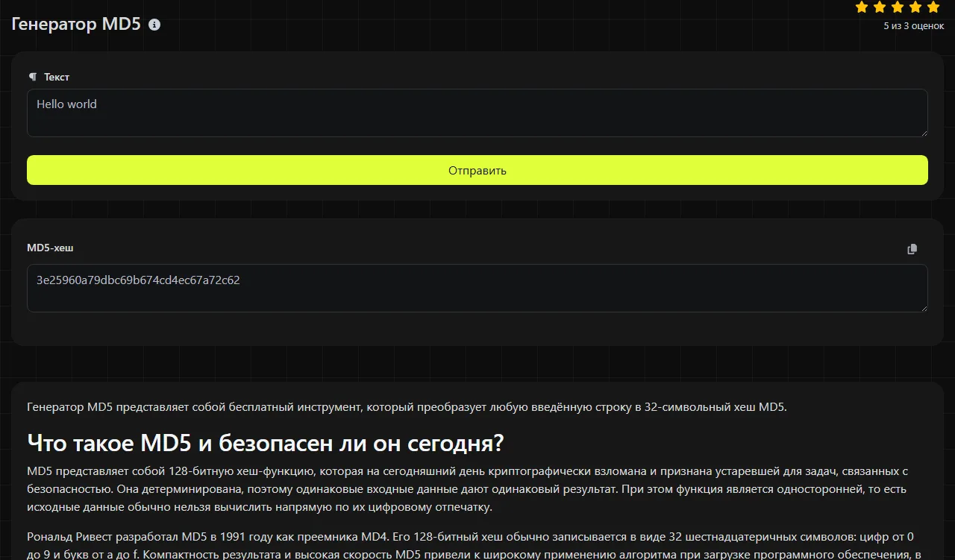The image size is (955, 560).
Task: Click the "5 из 3 оценок" rating count
Action: [914, 26]
